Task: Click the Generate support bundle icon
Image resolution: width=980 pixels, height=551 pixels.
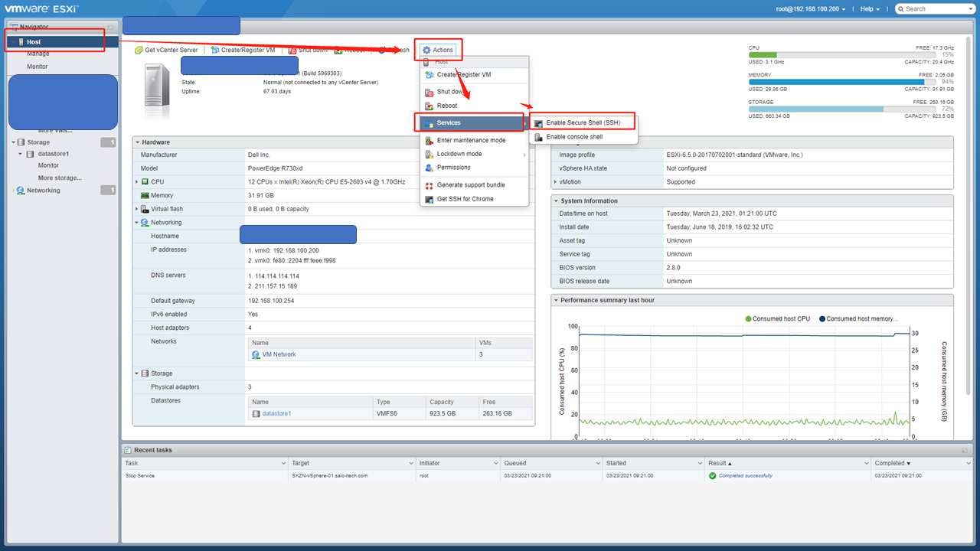Action: 430,184
